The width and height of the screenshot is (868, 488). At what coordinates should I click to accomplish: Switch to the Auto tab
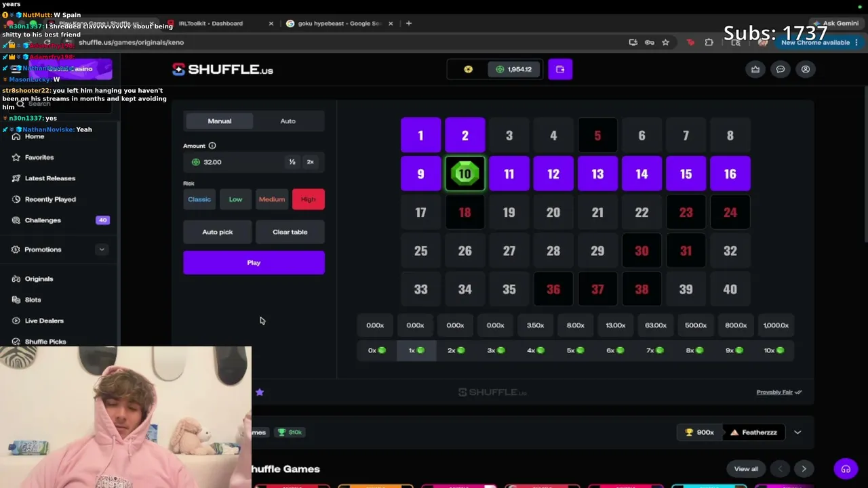[x=288, y=121]
